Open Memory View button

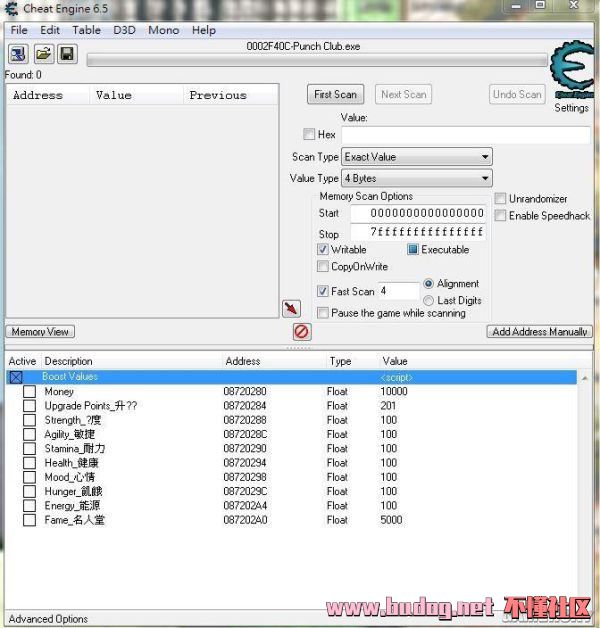click(40, 332)
